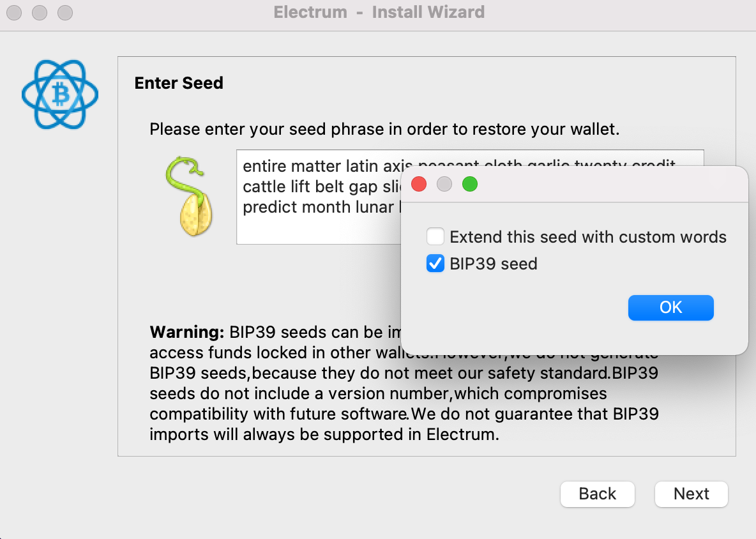Click the options dialog's gray minimize button
Viewport: 756px width, 539px height.
click(444, 184)
